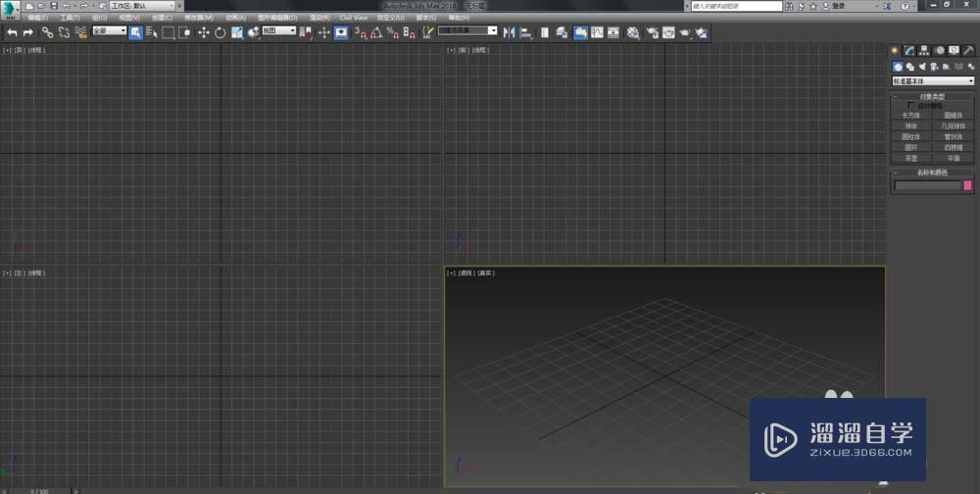This screenshot has width=980, height=494.
Task: Open the Civil View menu
Action: tap(354, 18)
